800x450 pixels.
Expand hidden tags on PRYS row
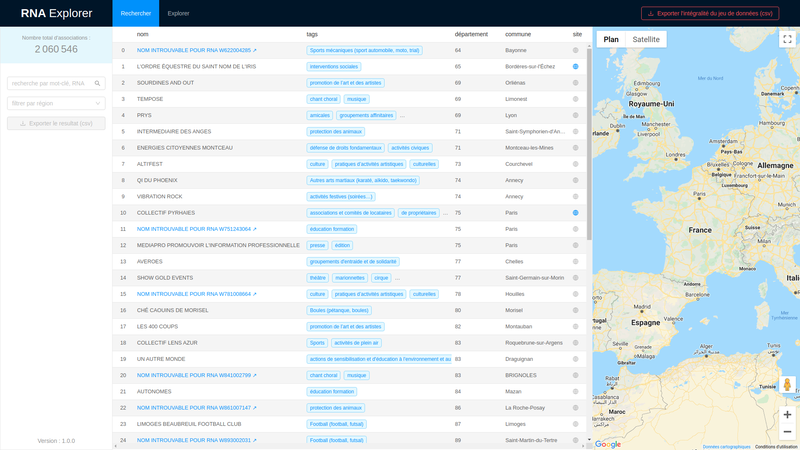[x=402, y=116]
